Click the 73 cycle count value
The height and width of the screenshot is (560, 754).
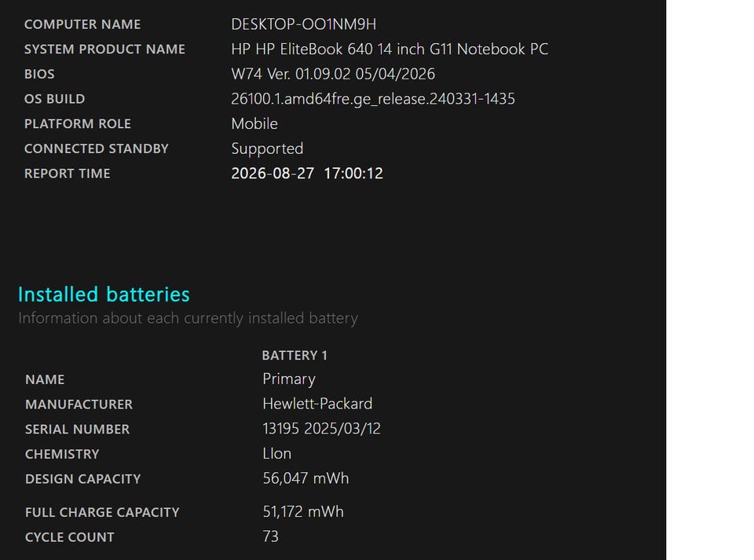[270, 537]
